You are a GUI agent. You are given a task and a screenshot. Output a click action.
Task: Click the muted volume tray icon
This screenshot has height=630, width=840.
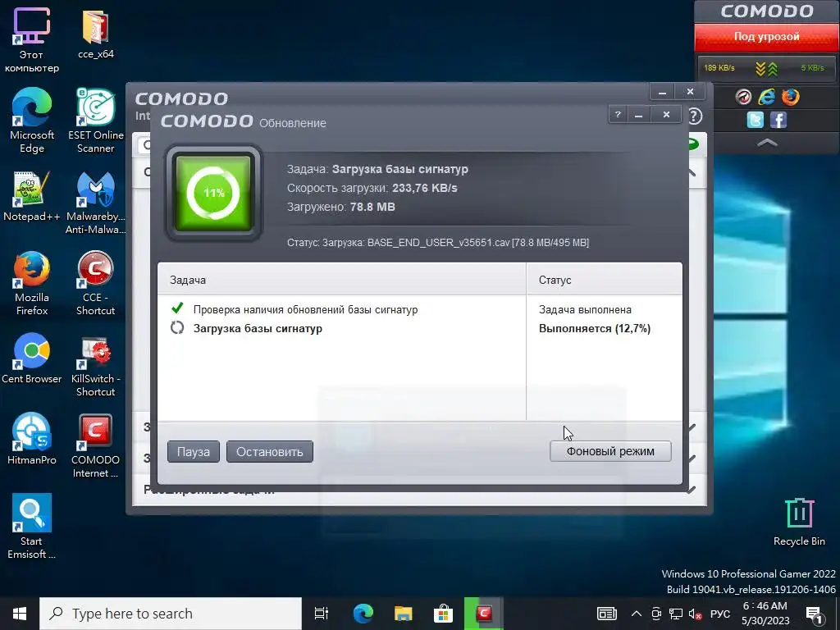(x=695, y=614)
